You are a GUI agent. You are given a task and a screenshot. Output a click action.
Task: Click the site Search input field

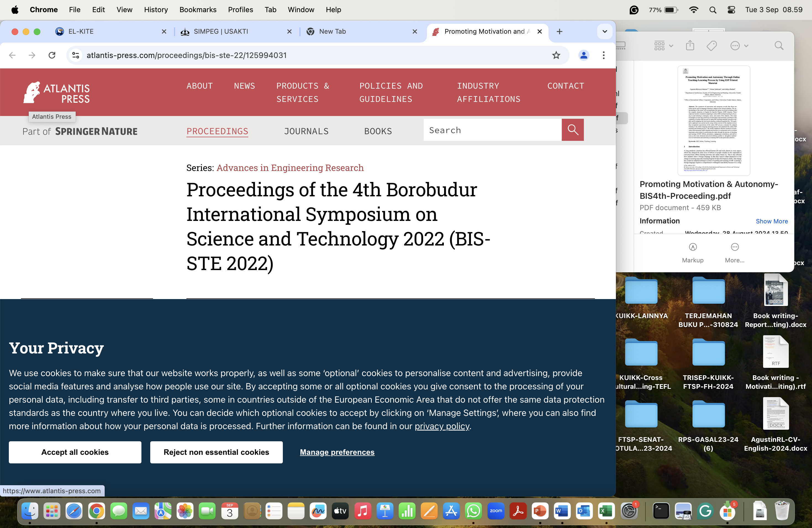click(x=492, y=130)
